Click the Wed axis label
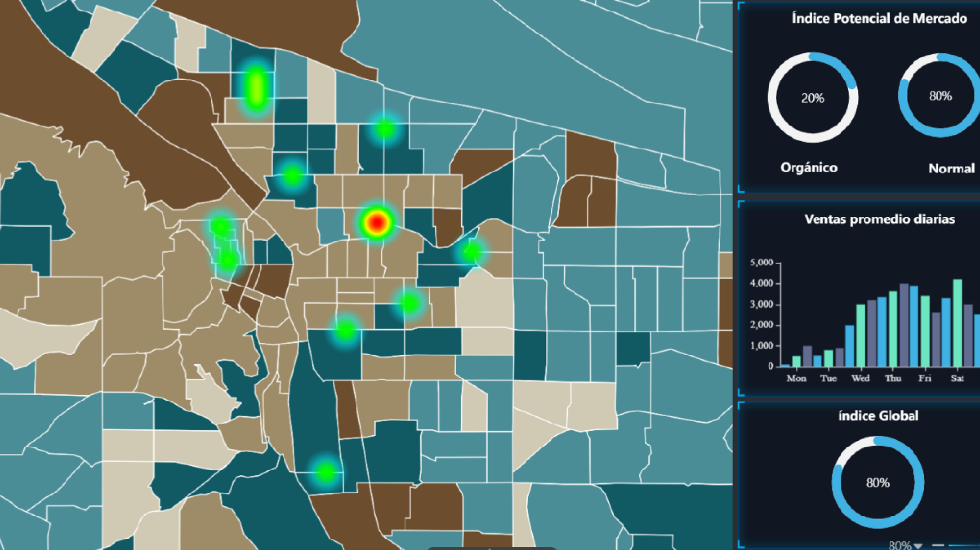980x551 pixels. (x=860, y=378)
